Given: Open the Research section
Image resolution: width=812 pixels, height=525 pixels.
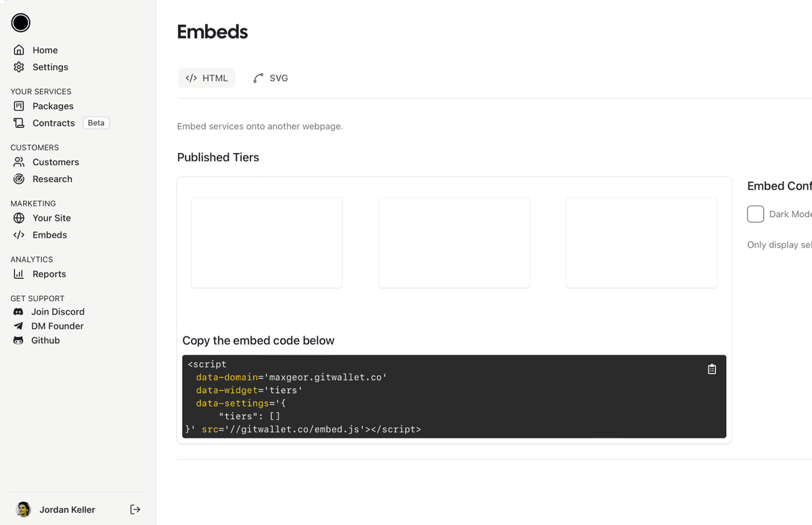Looking at the screenshot, I should [51, 179].
